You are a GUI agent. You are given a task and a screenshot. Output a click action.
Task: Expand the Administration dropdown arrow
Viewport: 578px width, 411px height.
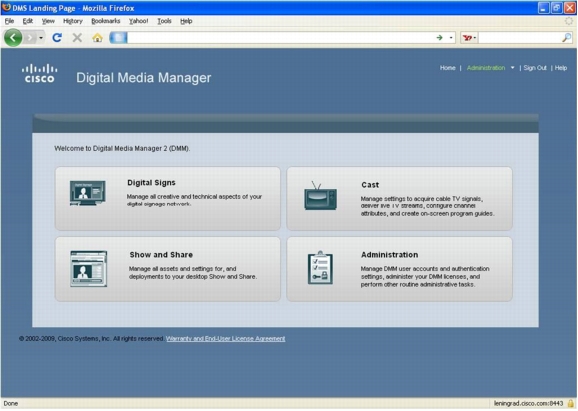[512, 68]
